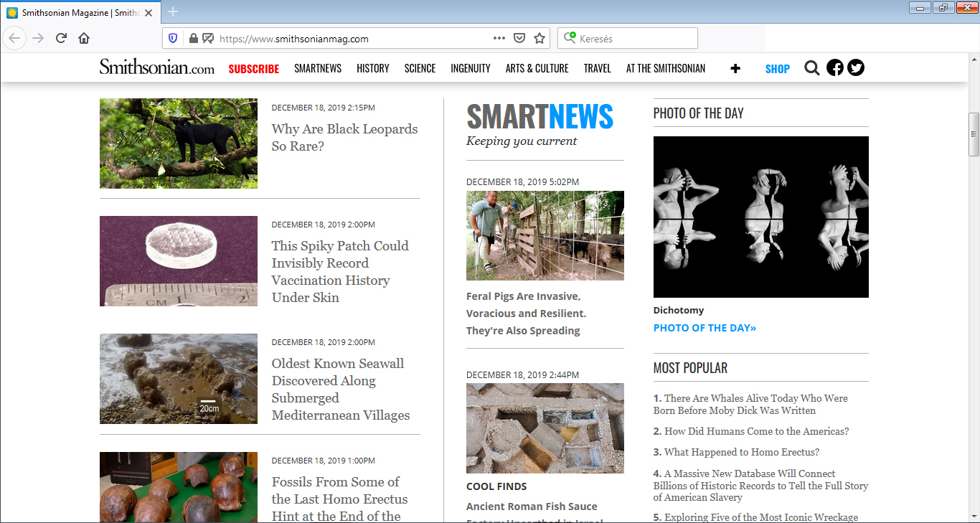The image size is (980, 523).
Task: Open 'Exploring Five of the Most Iconic Wreckage'
Action: click(755, 517)
